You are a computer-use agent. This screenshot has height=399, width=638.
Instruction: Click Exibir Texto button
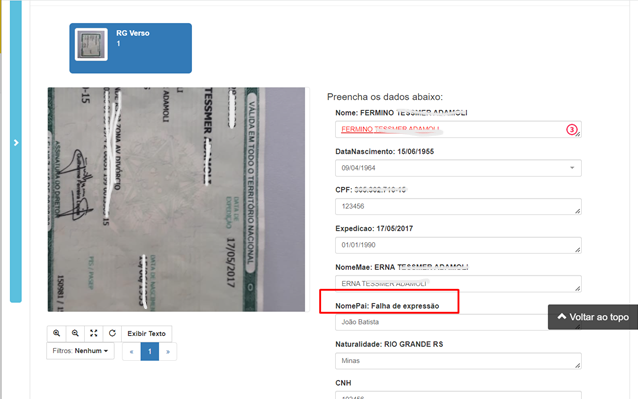tap(146, 334)
